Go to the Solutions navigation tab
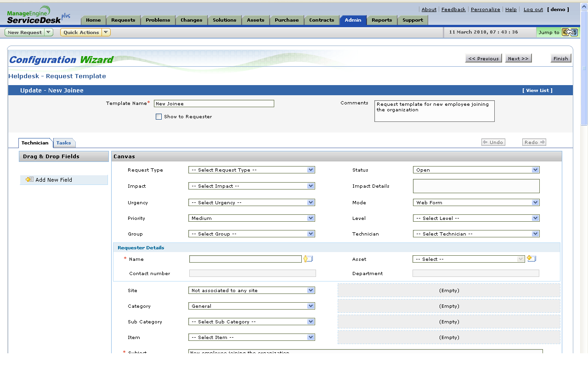 [x=224, y=20]
